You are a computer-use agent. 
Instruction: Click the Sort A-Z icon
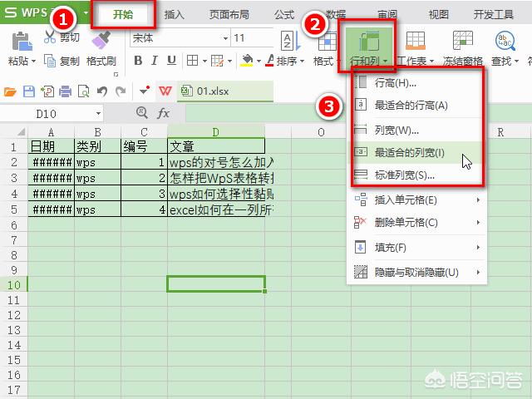(x=290, y=41)
